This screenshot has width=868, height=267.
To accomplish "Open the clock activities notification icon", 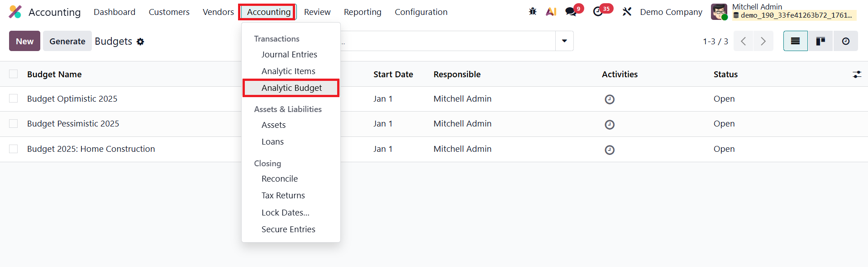I will [598, 12].
